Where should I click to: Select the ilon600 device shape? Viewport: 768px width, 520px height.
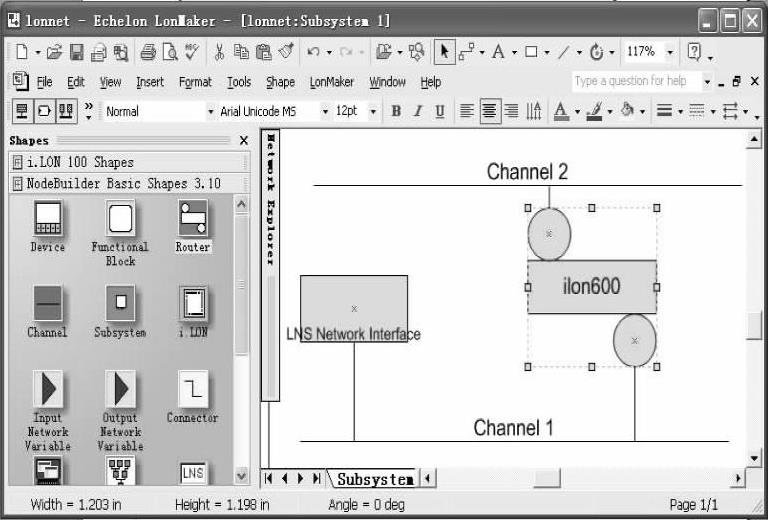592,286
